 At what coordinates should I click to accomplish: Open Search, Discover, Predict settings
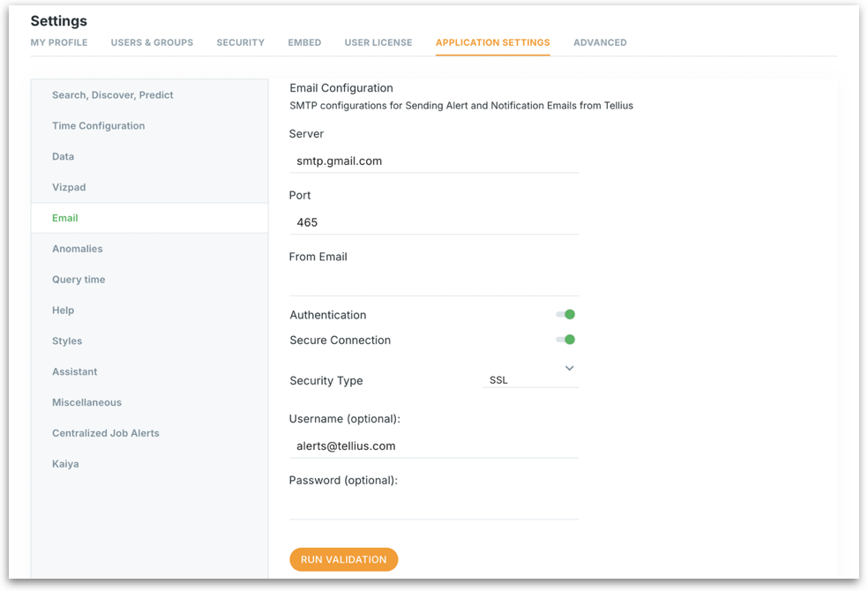coord(113,95)
